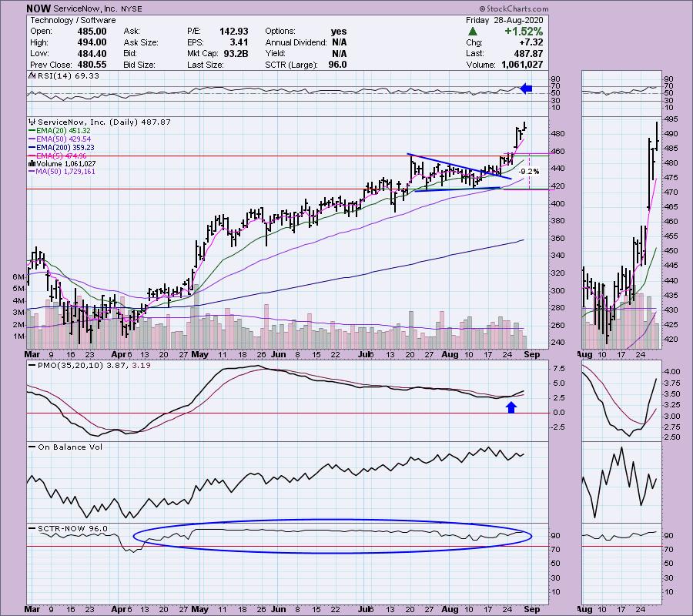693x616 pixels.
Task: Click the company name ServiceNow, Inc. in the header
Action: tap(85, 8)
